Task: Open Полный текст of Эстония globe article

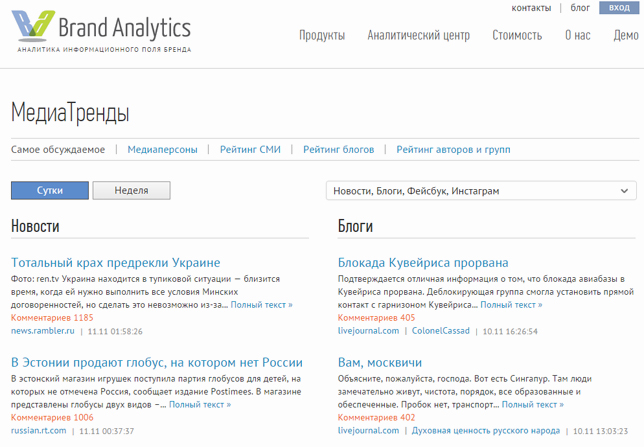Action: click(200, 405)
